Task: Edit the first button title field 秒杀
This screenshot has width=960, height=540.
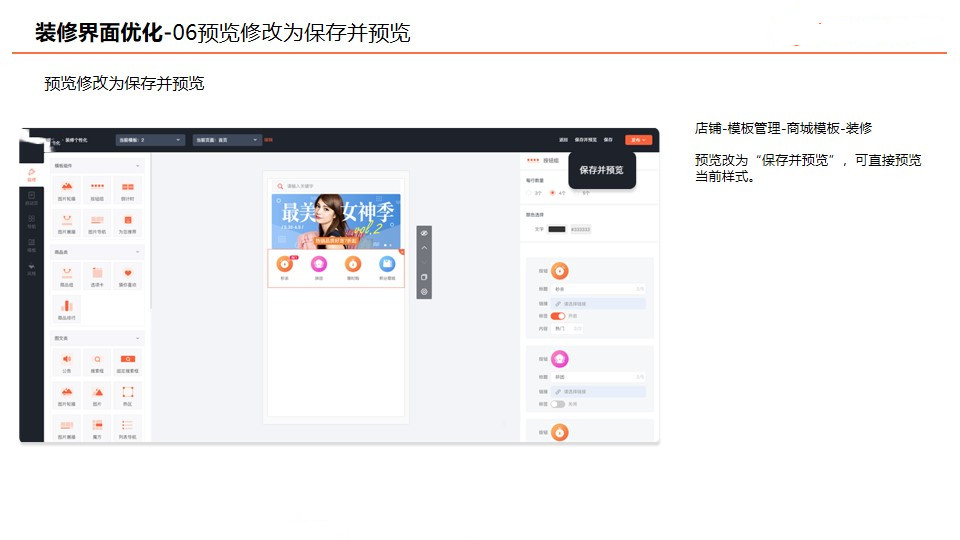Action: 598,289
